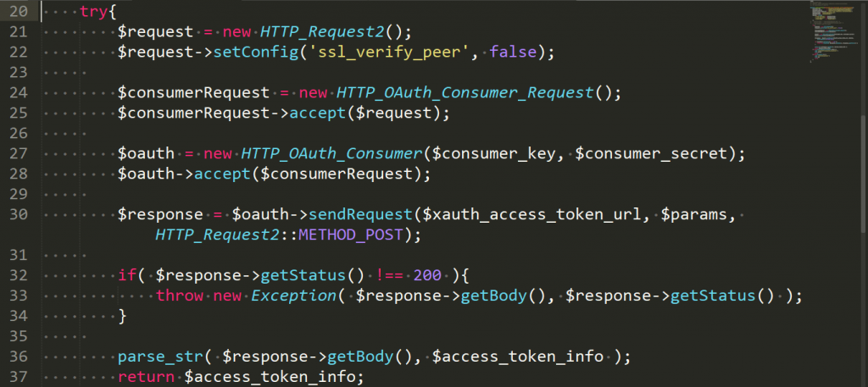Image resolution: width=868 pixels, height=387 pixels.
Task: Click the throw keyword on line 33
Action: [x=180, y=296]
